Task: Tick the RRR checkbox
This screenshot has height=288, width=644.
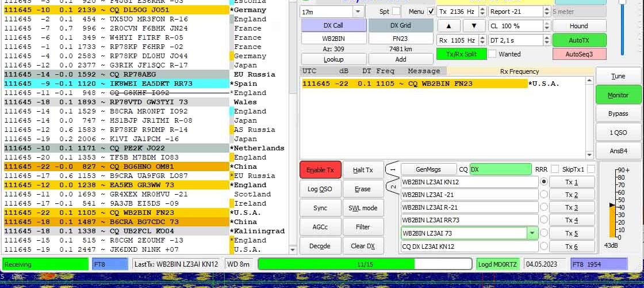Action: 554,169
